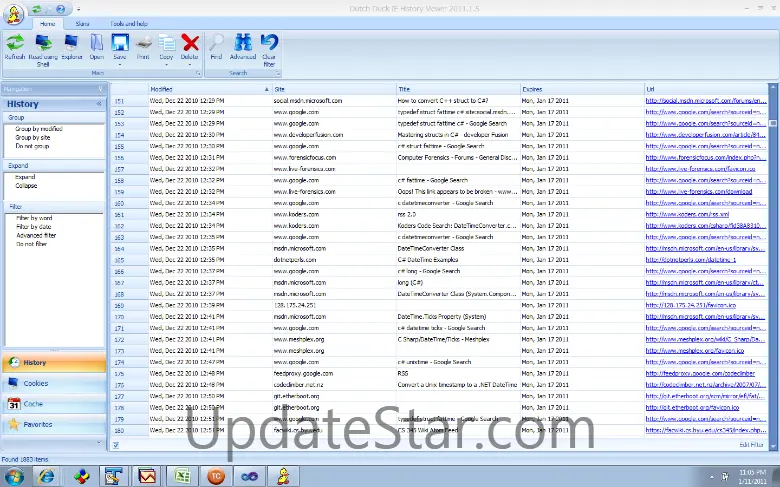The height and width of the screenshot is (487, 780).
Task: Click the orange TC taskbar icon
Action: click(x=216, y=477)
